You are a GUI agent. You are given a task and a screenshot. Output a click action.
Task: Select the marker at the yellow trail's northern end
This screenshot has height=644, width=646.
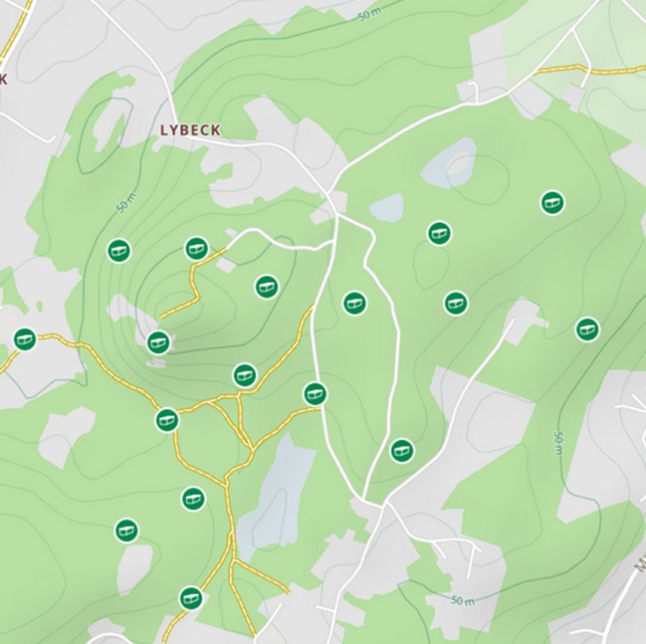tap(196, 249)
